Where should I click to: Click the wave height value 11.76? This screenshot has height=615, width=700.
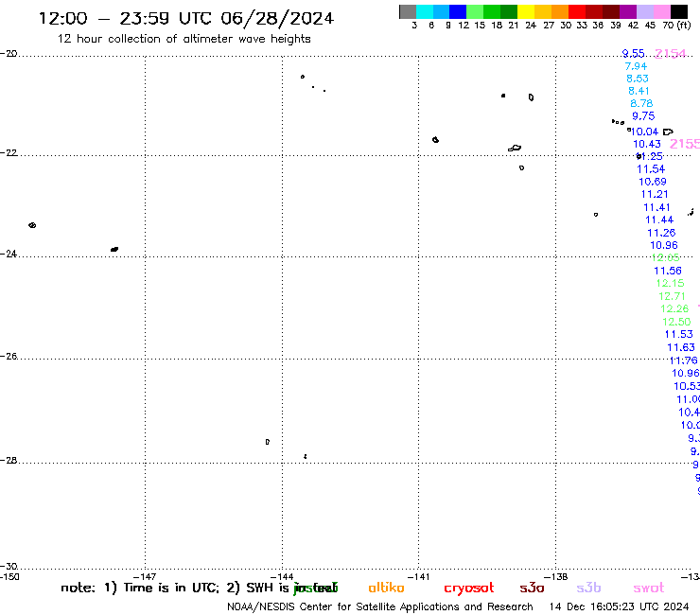tap(684, 360)
